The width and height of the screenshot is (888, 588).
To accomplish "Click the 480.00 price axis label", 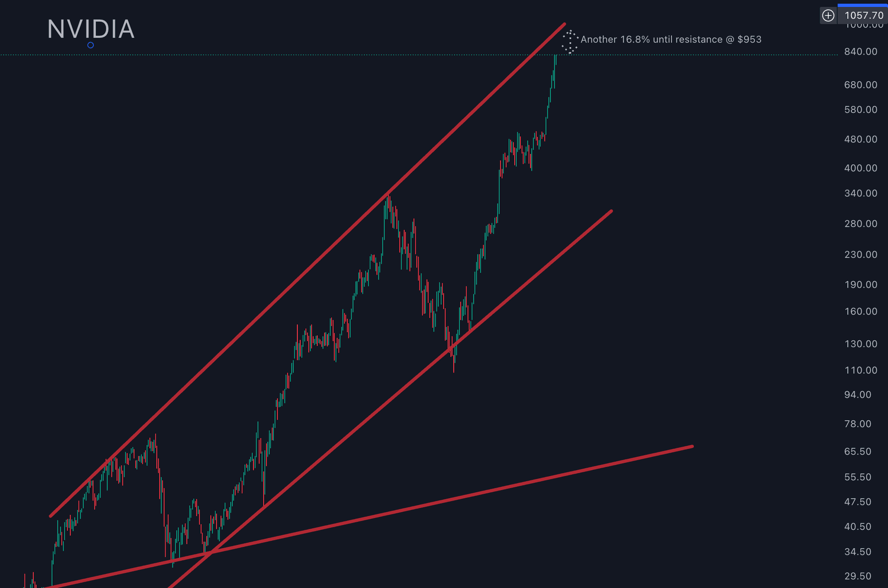I will tap(861, 140).
